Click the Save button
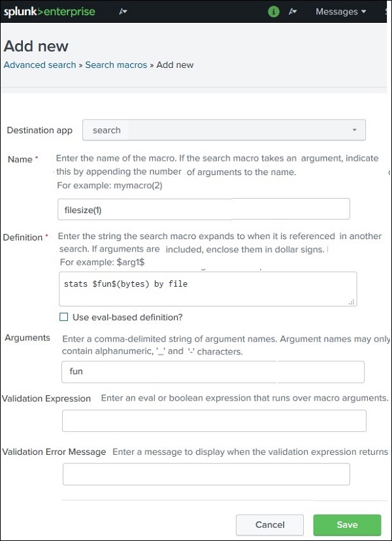 pos(347,525)
